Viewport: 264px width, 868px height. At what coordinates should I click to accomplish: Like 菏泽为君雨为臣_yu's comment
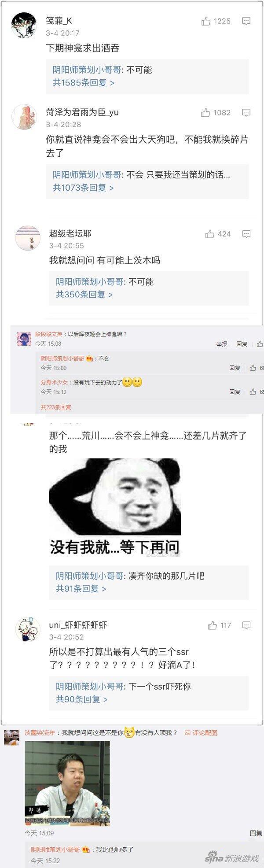[216, 113]
